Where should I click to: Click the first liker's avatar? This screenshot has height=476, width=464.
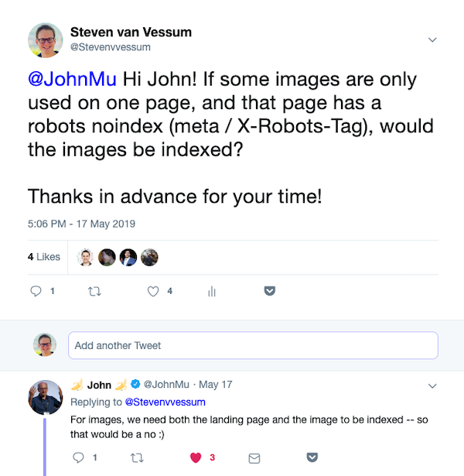86,258
